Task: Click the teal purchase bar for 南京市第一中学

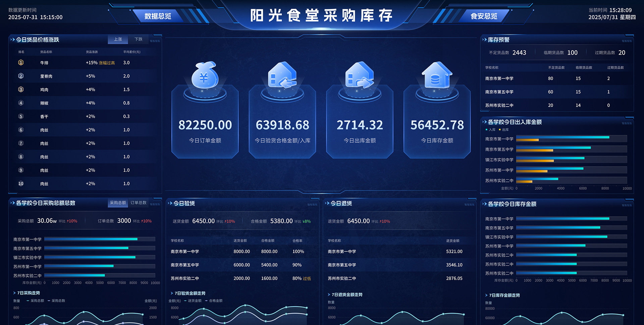Action: (x=91, y=240)
